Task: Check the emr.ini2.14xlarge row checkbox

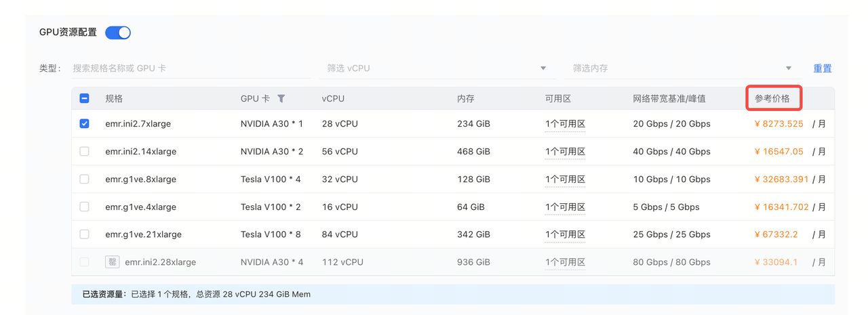Action: tap(85, 152)
